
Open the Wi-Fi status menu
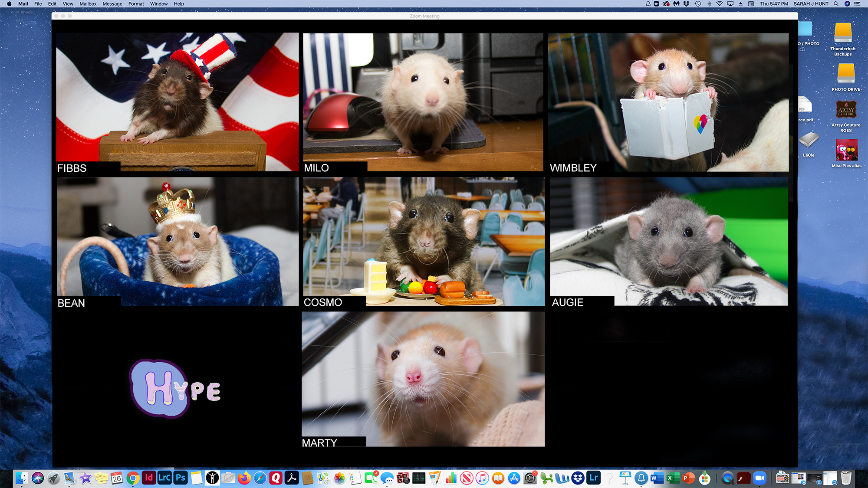click(720, 4)
